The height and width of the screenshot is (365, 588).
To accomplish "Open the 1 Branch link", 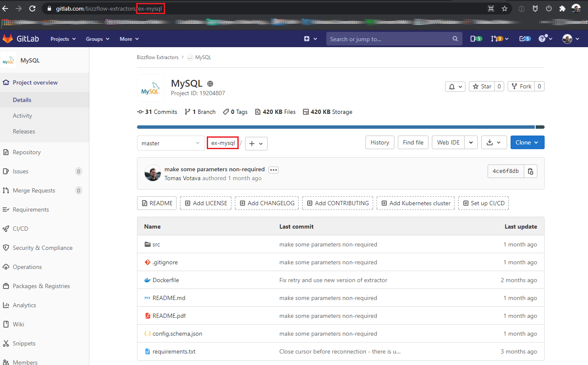I will [x=200, y=112].
